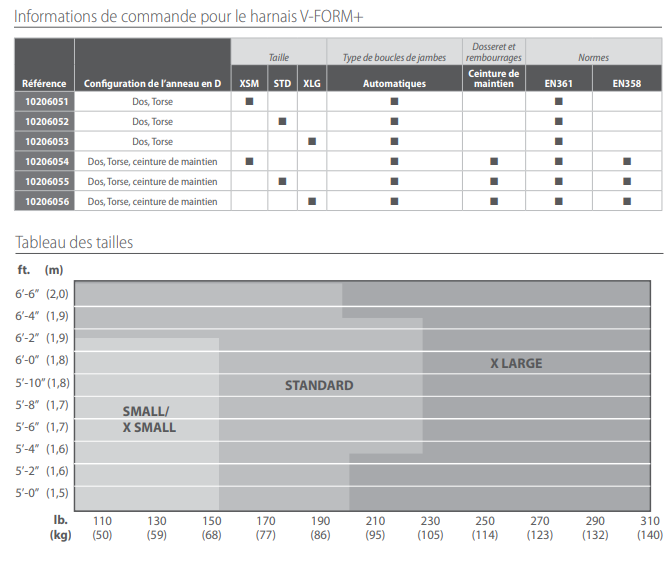The width and height of the screenshot is (671, 573).
Task: Click the 150 (68) weight label
Action: (x=211, y=528)
